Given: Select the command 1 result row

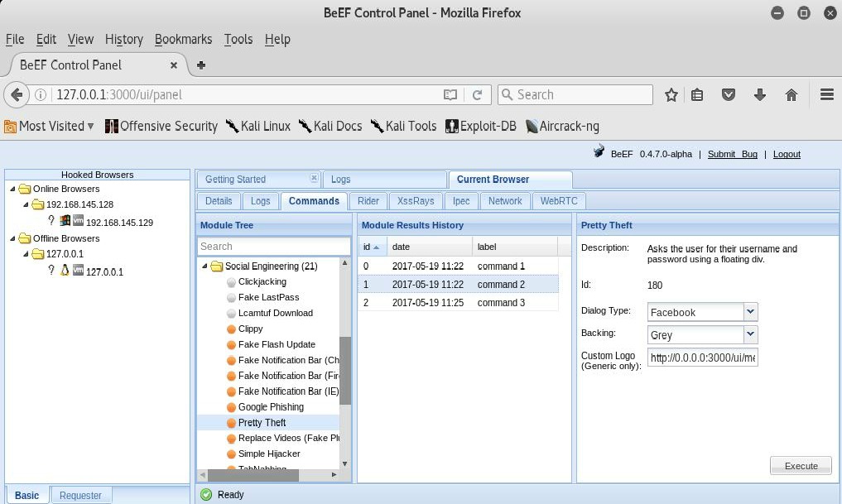Looking at the screenshot, I should click(x=458, y=266).
